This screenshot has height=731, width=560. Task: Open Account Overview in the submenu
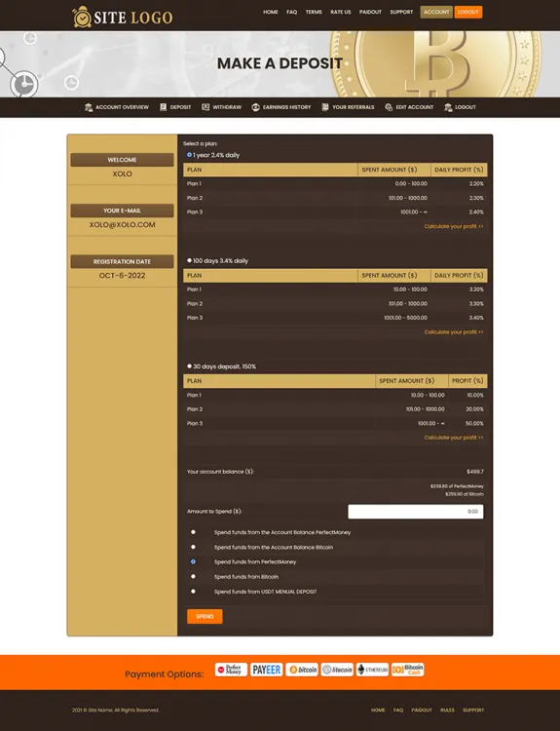[122, 107]
